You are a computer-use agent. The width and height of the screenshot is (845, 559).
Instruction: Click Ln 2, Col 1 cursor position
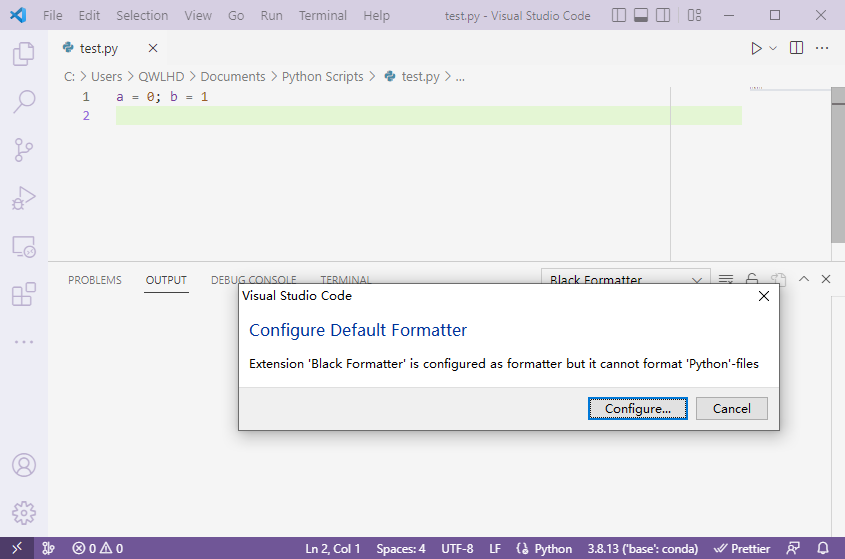point(333,548)
